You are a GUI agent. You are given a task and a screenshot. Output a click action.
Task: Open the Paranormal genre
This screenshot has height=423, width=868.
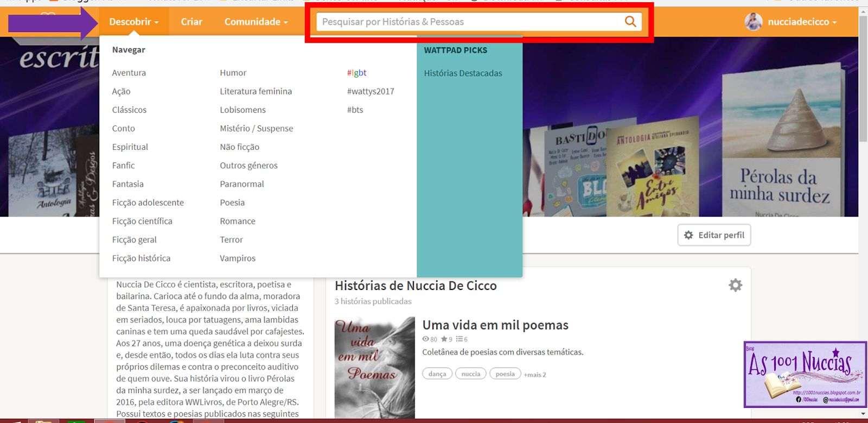point(241,184)
